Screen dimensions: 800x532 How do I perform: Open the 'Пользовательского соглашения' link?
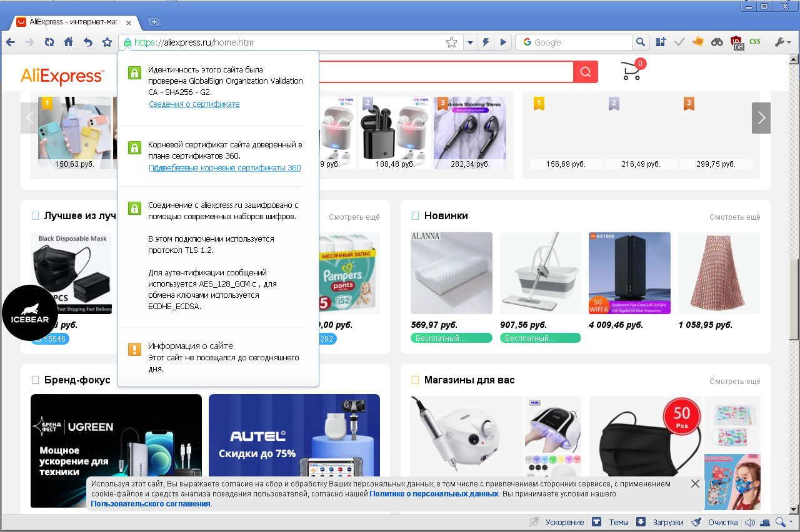pos(151,503)
